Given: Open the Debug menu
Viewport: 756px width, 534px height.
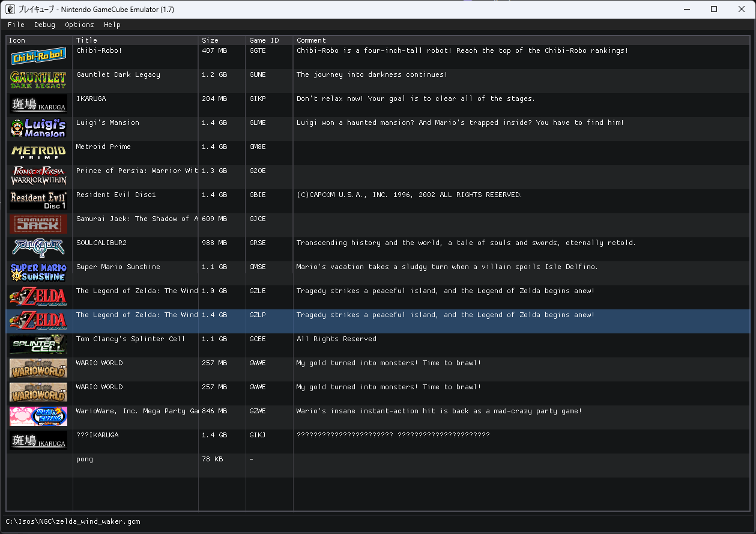Looking at the screenshot, I should pyautogui.click(x=44, y=25).
